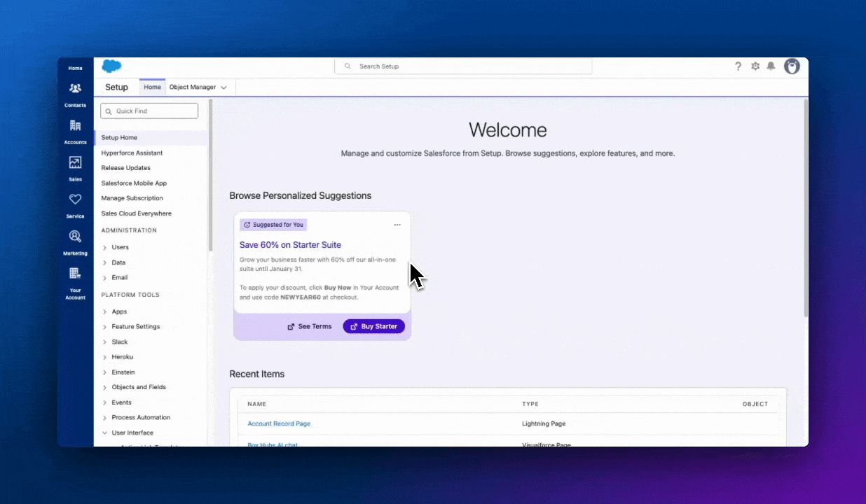This screenshot has height=504, width=866.
Task: Click the sidebar vertical scrollbar
Action: pyautogui.click(x=210, y=175)
